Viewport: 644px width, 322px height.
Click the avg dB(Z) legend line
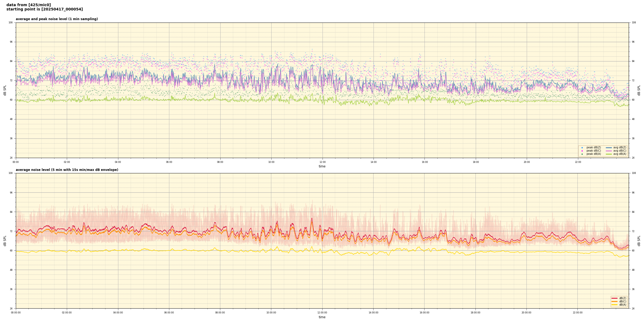coord(609,148)
